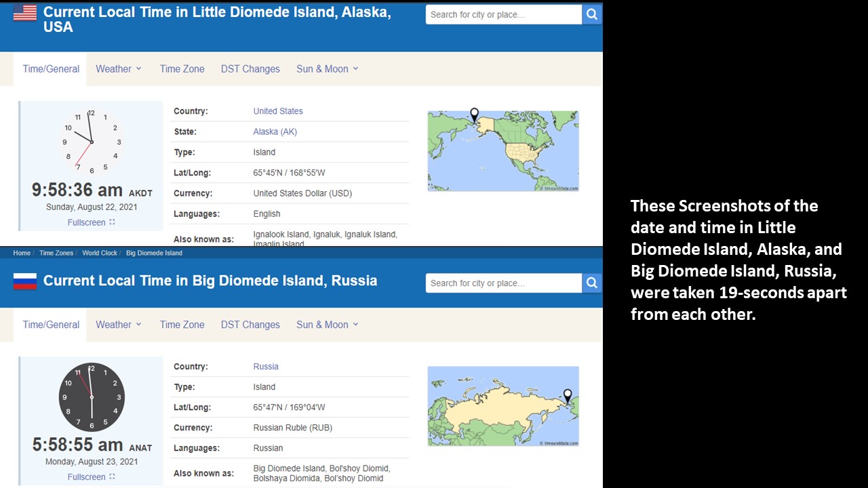The image size is (868, 488).
Task: Focus the top Search for city or place field
Action: click(503, 14)
